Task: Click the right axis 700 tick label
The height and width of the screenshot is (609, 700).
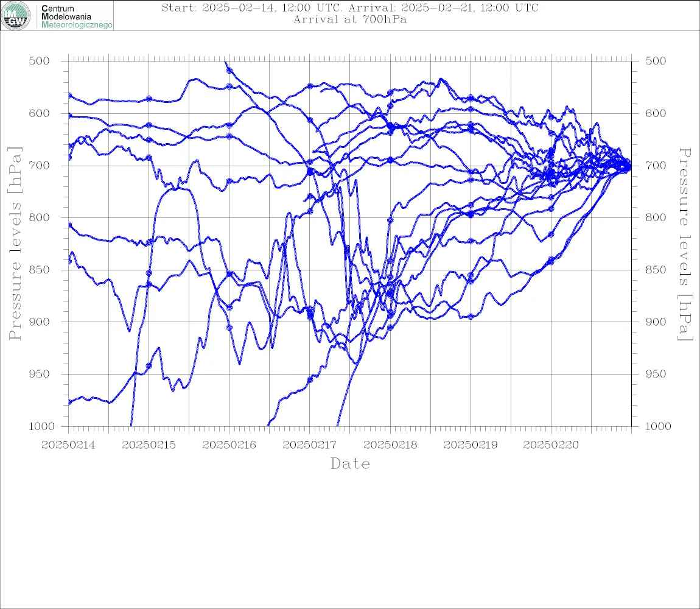Action: coord(656,165)
